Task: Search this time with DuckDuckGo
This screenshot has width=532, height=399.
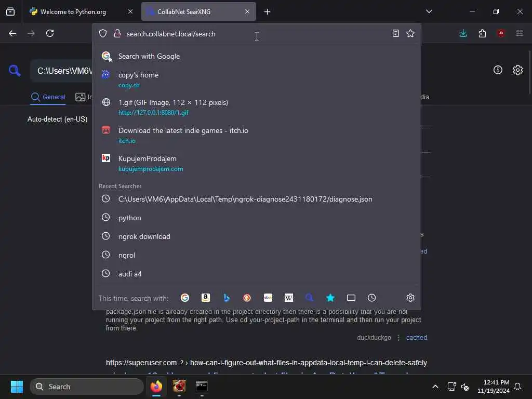Action: (247, 298)
